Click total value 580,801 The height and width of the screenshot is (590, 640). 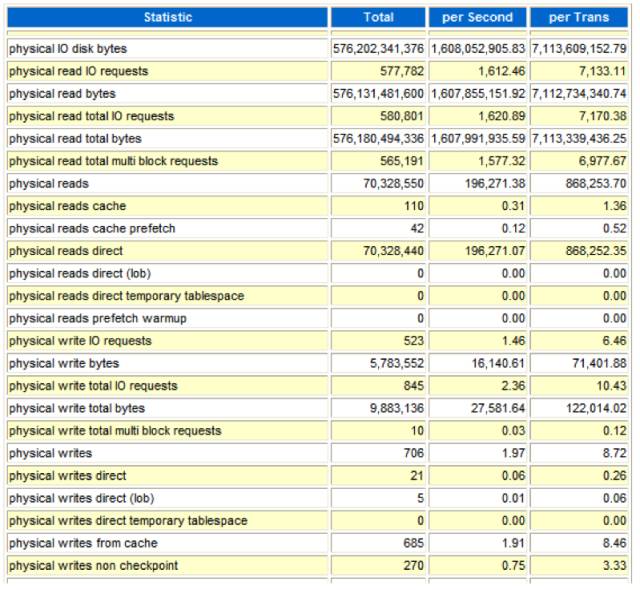[402, 116]
